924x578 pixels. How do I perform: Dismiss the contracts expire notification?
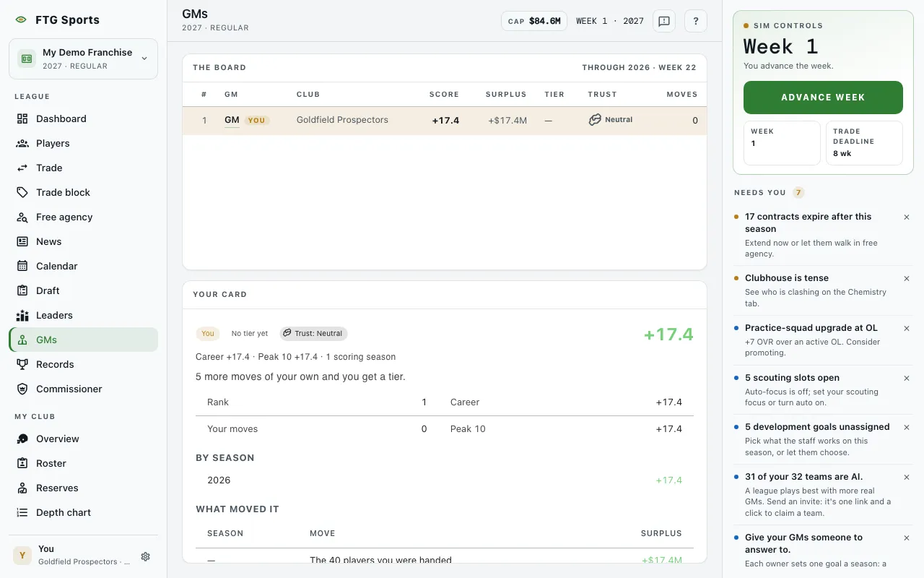(907, 217)
